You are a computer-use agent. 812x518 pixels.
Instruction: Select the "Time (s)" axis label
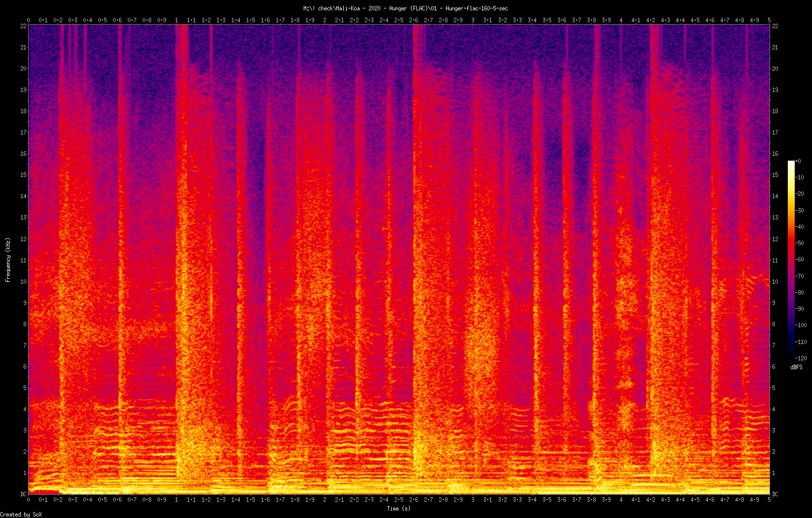(x=399, y=508)
